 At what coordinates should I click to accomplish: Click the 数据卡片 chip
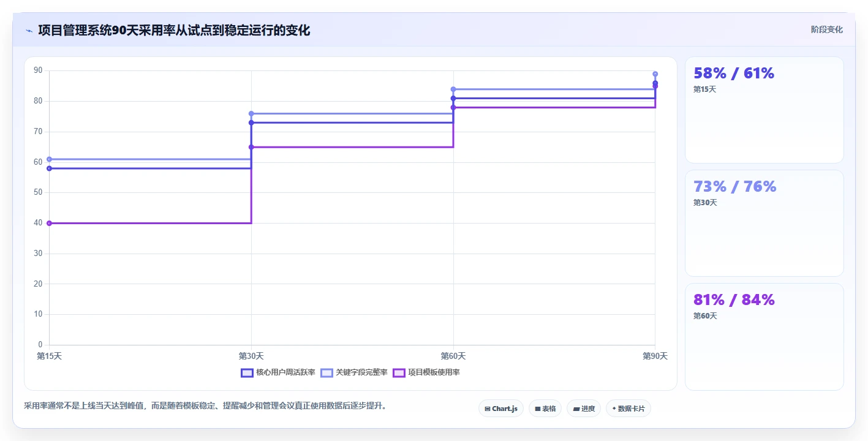tap(628, 409)
